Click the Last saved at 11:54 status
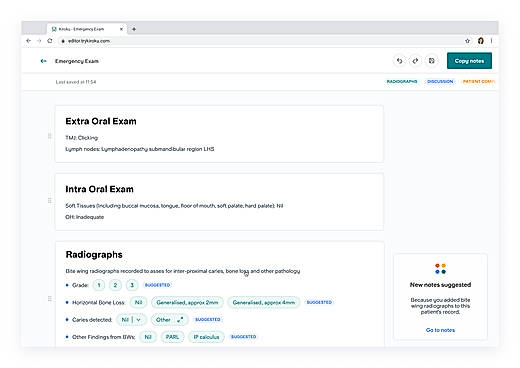 click(76, 82)
